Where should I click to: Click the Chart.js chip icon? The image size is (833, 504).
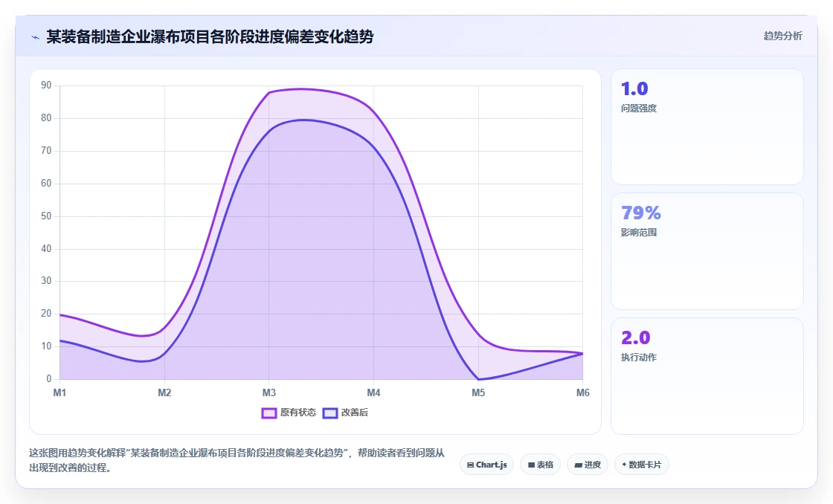click(x=470, y=465)
